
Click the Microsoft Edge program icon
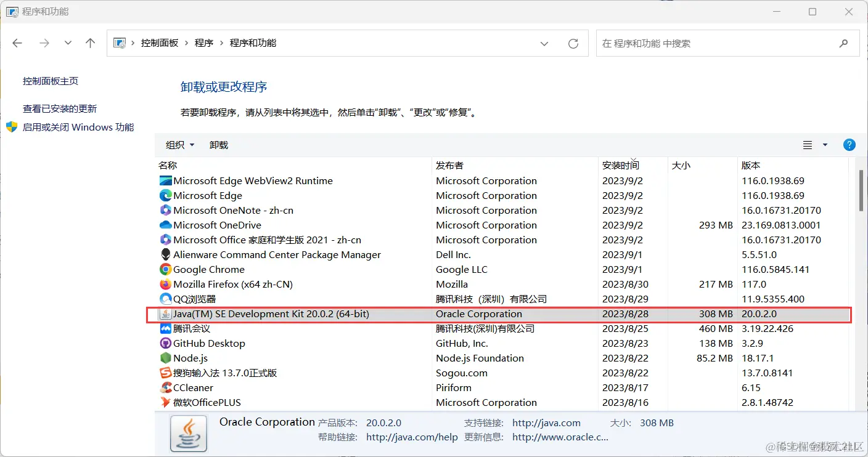165,196
